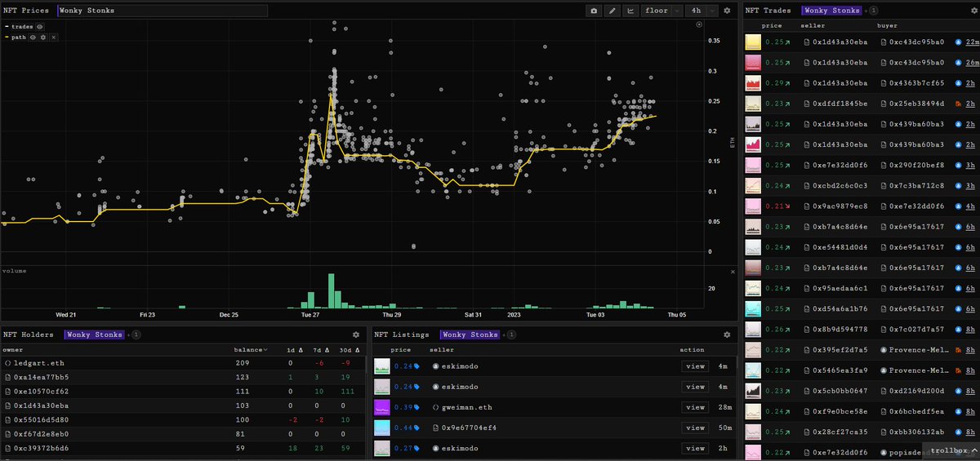This screenshot has width=980, height=461.
Task: Open holder ledgart.eth
Action: coord(38,363)
